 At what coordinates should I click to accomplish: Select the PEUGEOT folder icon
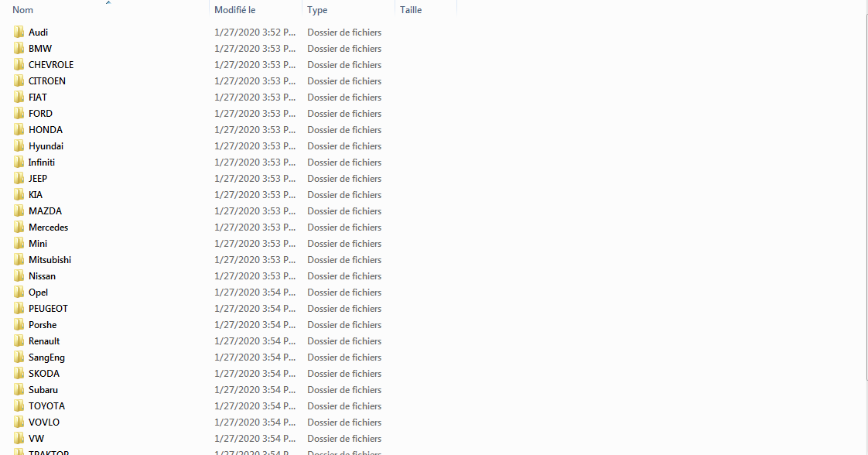pos(19,308)
